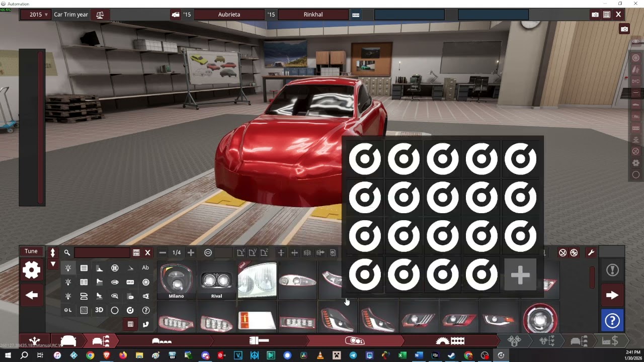Toggle the list view icon beside search

(136, 252)
